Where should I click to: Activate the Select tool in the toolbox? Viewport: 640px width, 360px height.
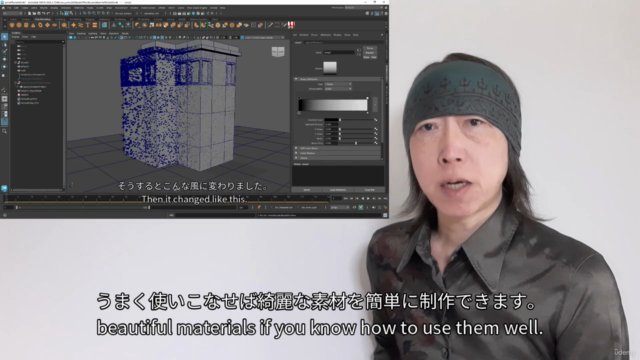tap(4, 37)
